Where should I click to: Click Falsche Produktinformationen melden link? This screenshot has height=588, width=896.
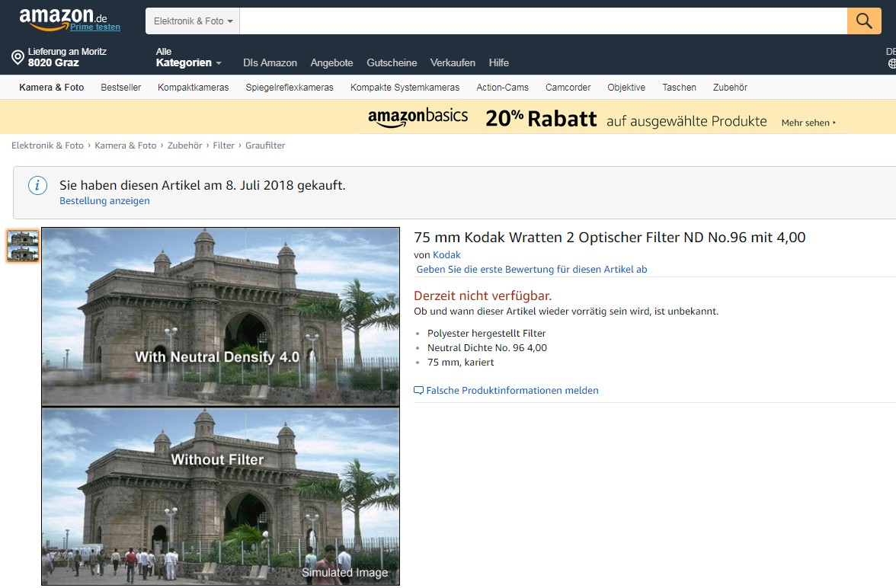pyautogui.click(x=512, y=390)
